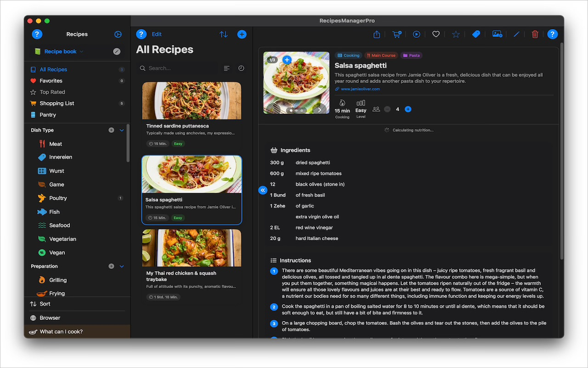Viewport: 588px width, 368px height.
Task: Switch list layout with the lines icon
Action: [x=226, y=68]
